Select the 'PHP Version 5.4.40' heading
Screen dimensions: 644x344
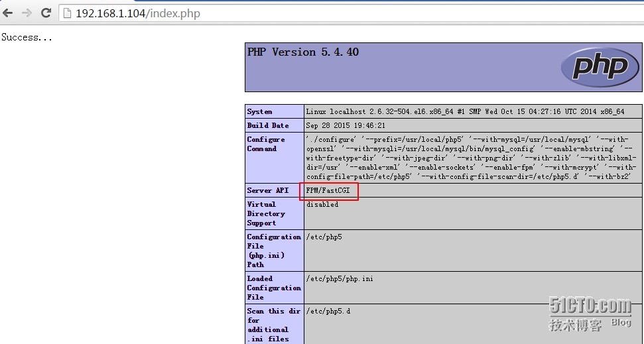[303, 52]
